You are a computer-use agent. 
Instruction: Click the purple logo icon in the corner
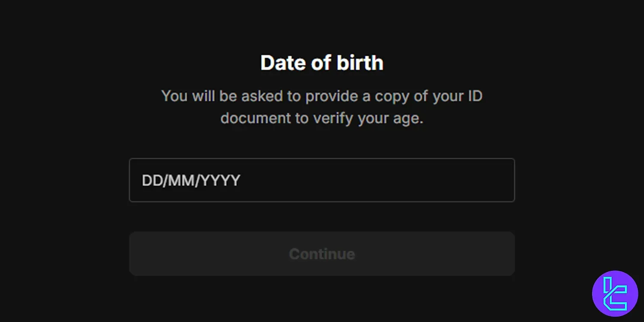[x=615, y=293]
